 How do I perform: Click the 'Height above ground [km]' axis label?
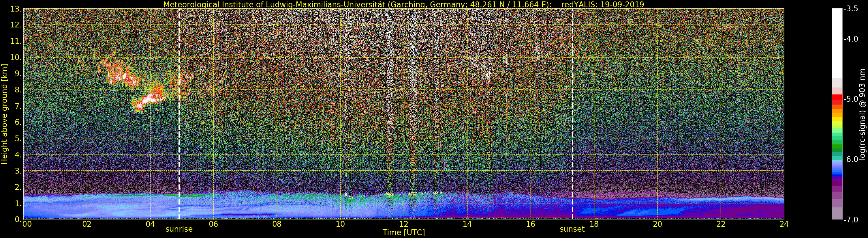pyautogui.click(x=4, y=114)
